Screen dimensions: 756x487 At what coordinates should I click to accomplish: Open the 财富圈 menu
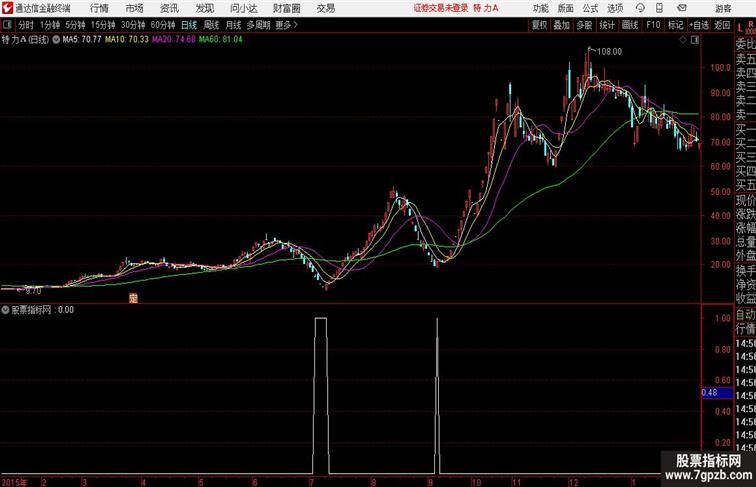(x=287, y=8)
